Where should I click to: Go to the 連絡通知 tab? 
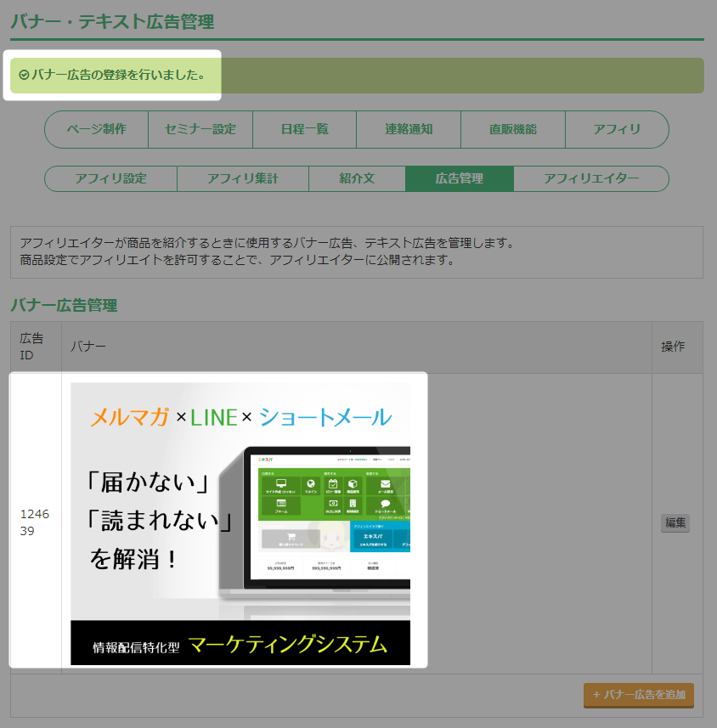409,129
